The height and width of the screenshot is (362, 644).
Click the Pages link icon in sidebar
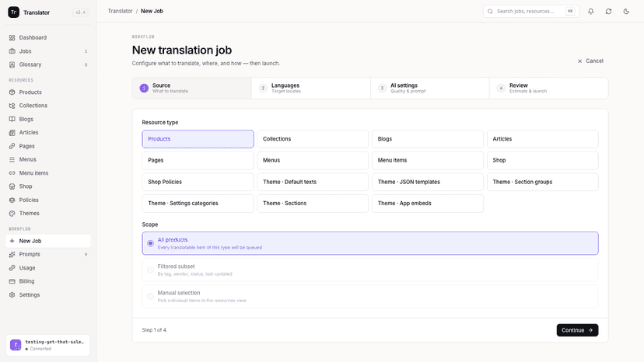[12, 146]
